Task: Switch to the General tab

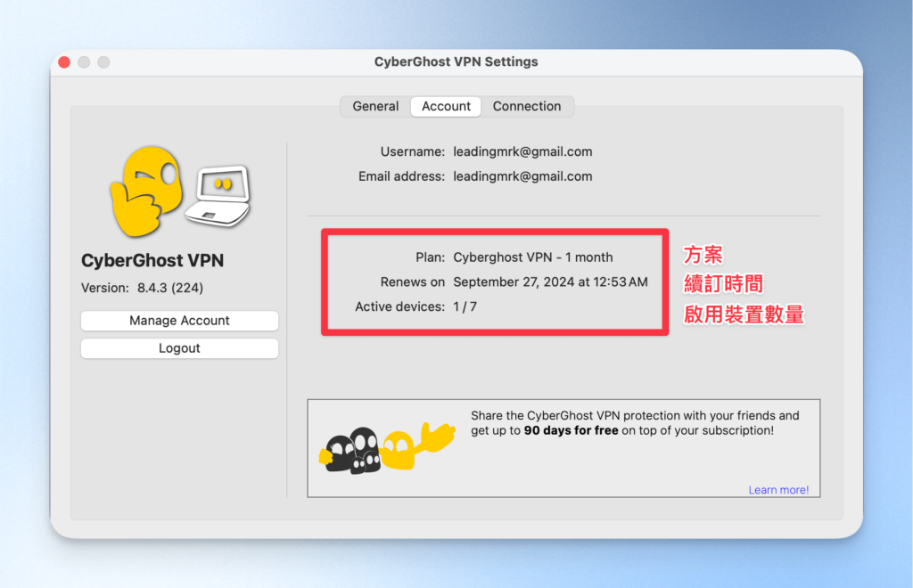Action: click(375, 106)
